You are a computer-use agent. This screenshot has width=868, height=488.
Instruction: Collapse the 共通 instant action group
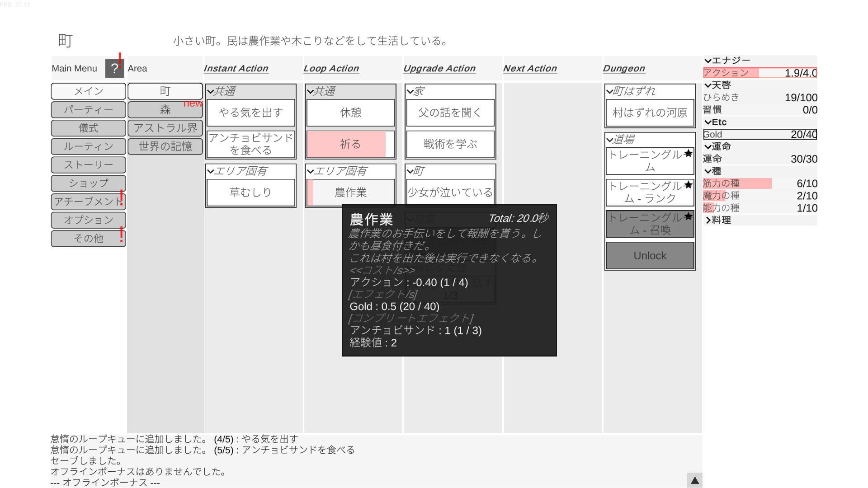tap(211, 91)
